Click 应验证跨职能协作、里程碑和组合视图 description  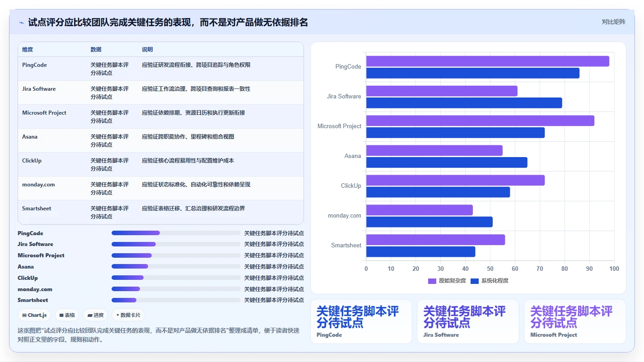click(x=188, y=137)
